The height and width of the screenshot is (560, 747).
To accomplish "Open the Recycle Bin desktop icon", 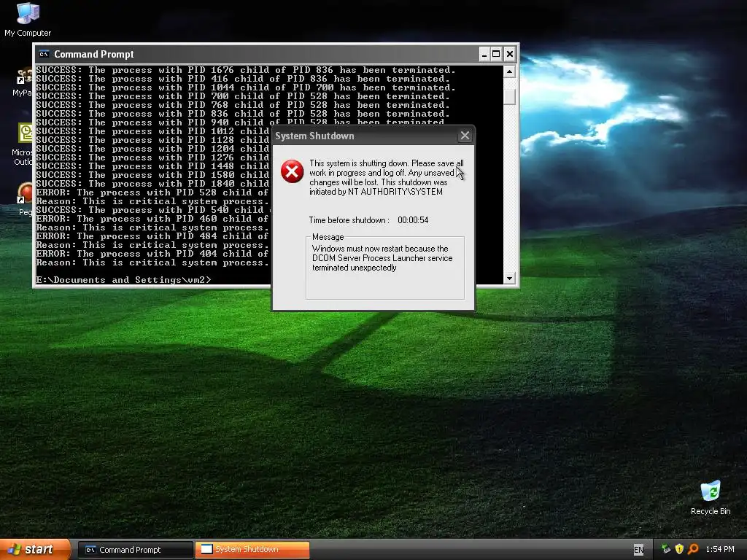I will pyautogui.click(x=711, y=497).
